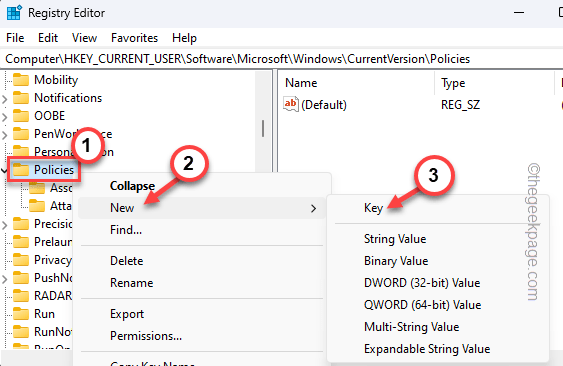Choose Find... in the context menu
This screenshot has width=563, height=366.
201,230
